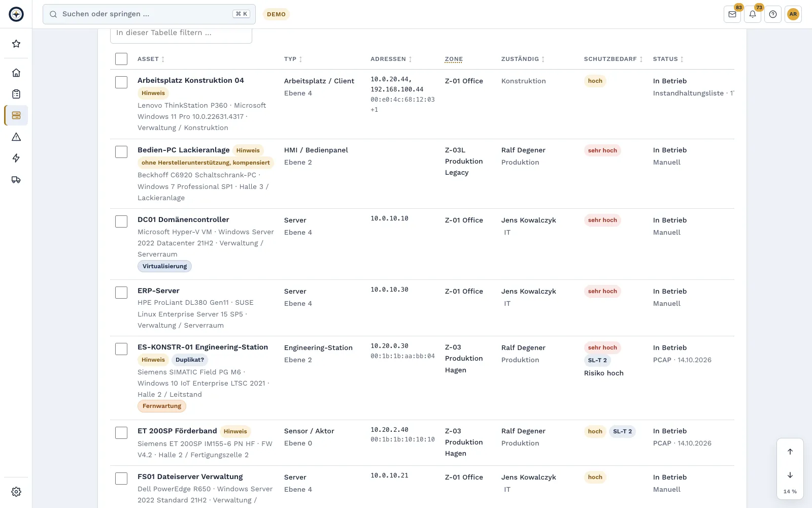Check the Bedien-PC Lackieranlage row
Viewport: 812px width, 508px height.
click(x=121, y=152)
